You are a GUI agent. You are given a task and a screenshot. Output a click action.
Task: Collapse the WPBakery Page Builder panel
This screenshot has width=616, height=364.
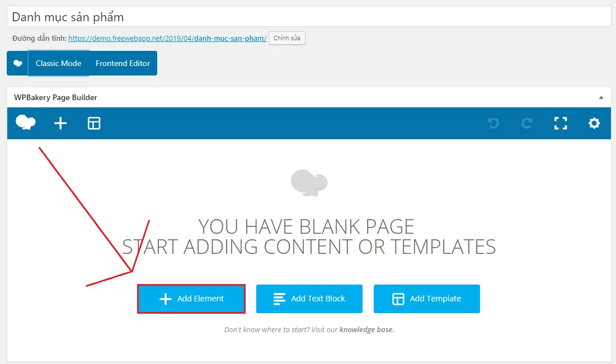[x=601, y=97]
